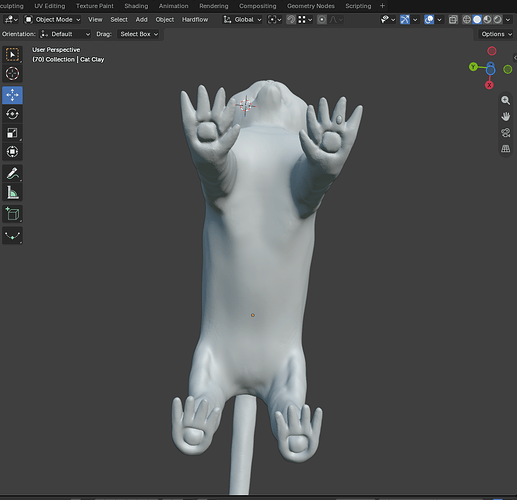
Task: Open the Drag Select Box dropdown
Action: tap(138, 34)
